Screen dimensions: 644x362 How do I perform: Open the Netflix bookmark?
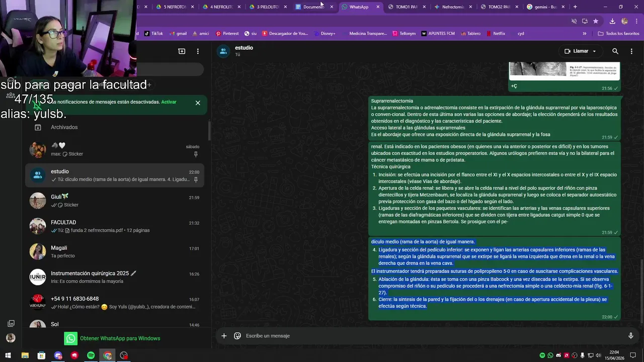pyautogui.click(x=496, y=34)
